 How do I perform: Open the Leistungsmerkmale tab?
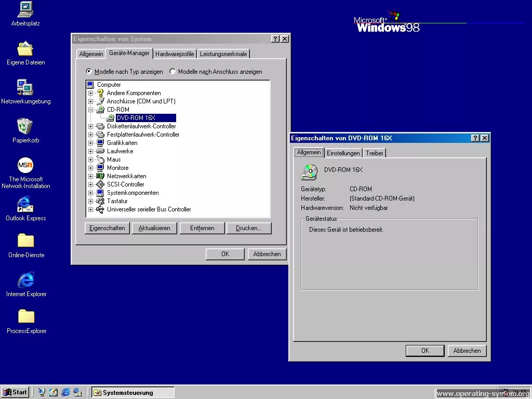223,54
